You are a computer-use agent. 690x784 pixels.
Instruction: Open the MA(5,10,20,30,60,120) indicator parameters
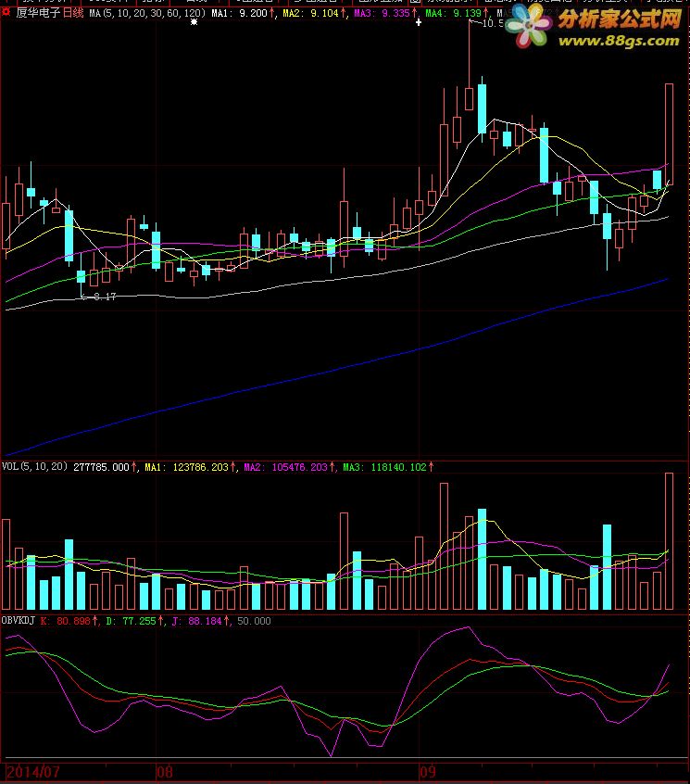click(x=147, y=13)
